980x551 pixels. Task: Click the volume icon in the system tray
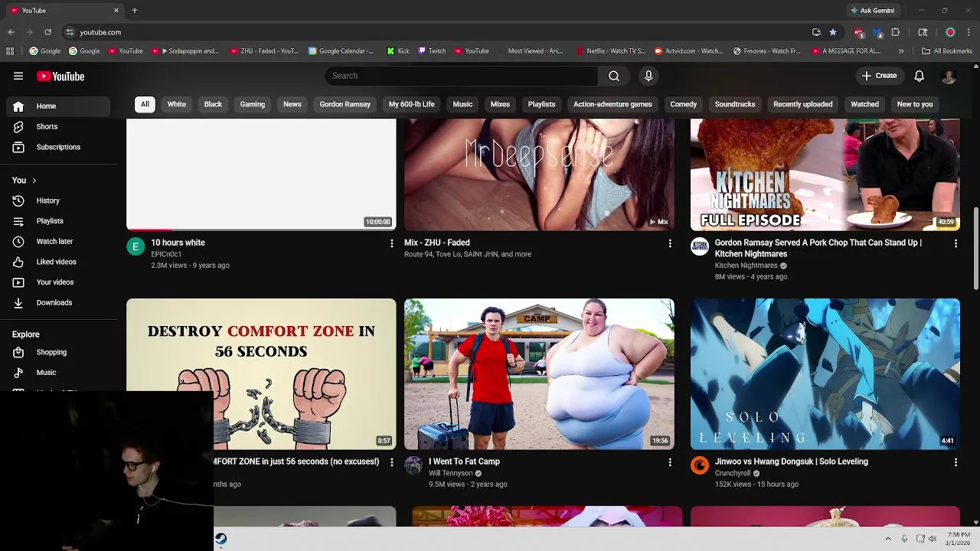coord(933,539)
